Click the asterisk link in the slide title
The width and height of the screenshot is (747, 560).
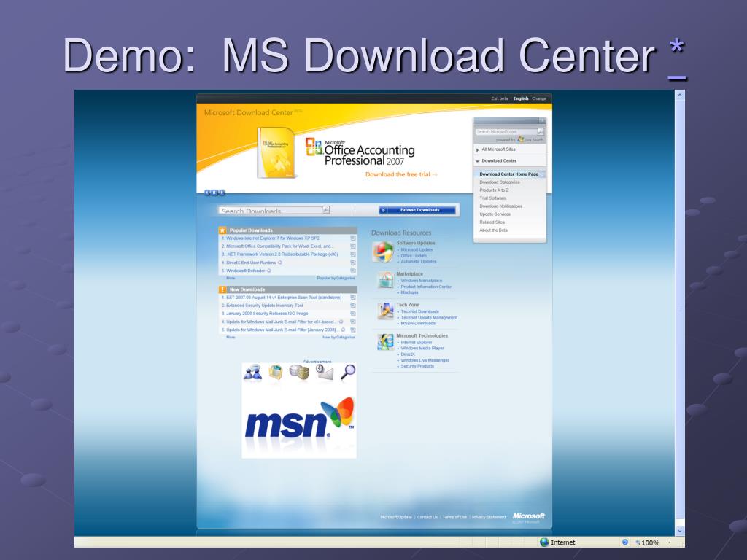tap(677, 58)
